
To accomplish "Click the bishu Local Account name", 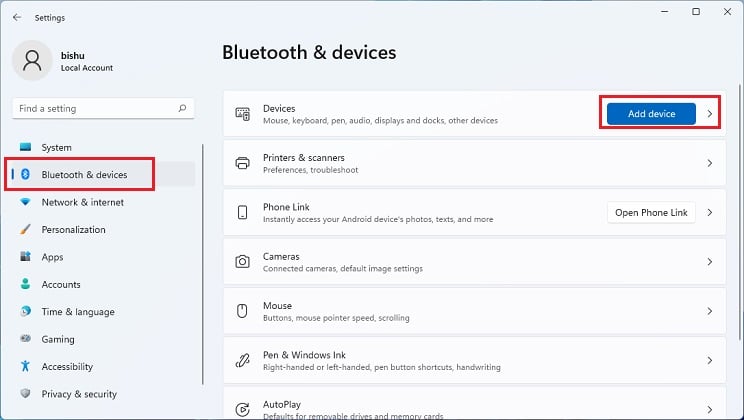I will [x=86, y=61].
